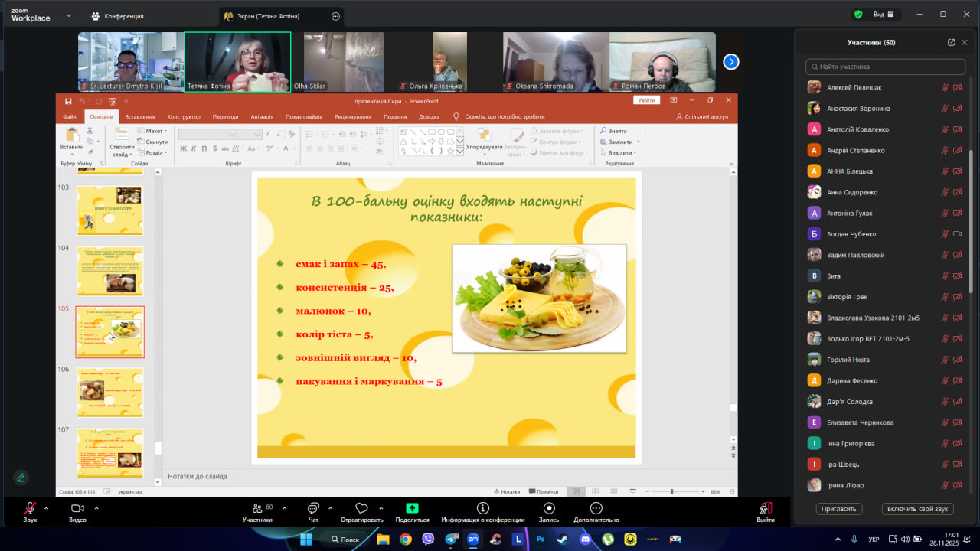Toggle the Windows system tray microphone icon

pyautogui.click(x=854, y=539)
